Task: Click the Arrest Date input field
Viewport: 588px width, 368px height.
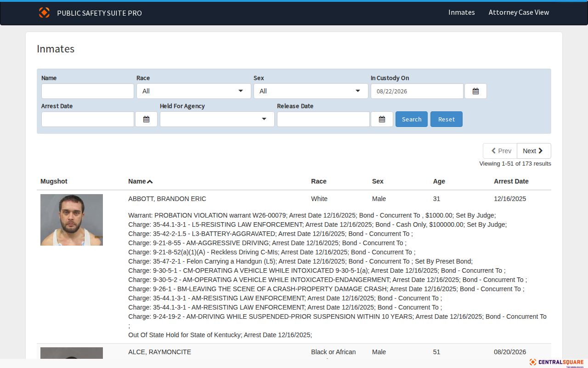Action: 88,119
